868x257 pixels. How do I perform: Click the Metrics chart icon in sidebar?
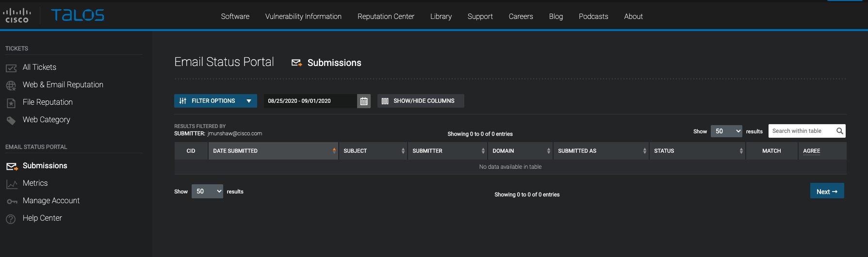click(12, 184)
